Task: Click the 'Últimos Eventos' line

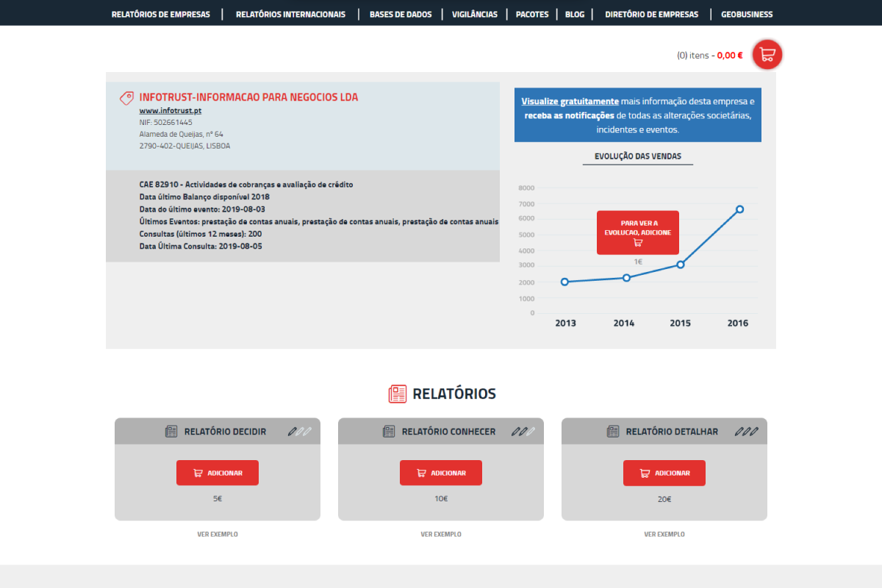Action: click(318, 221)
